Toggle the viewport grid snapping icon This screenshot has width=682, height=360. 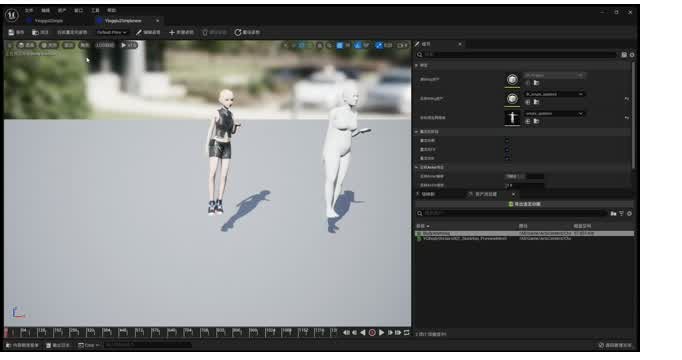pos(340,45)
